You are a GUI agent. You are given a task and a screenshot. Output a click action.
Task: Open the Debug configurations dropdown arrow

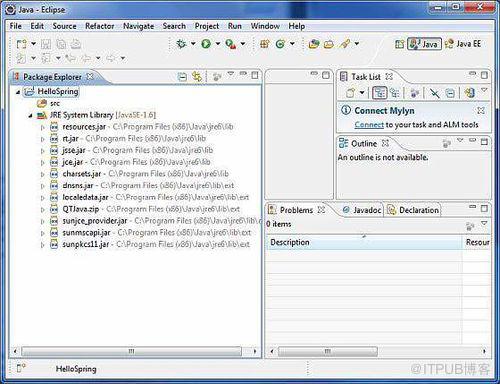point(193,44)
